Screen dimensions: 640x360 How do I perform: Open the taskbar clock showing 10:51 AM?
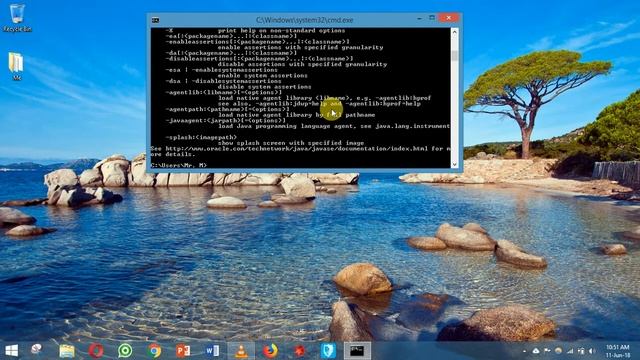618,351
